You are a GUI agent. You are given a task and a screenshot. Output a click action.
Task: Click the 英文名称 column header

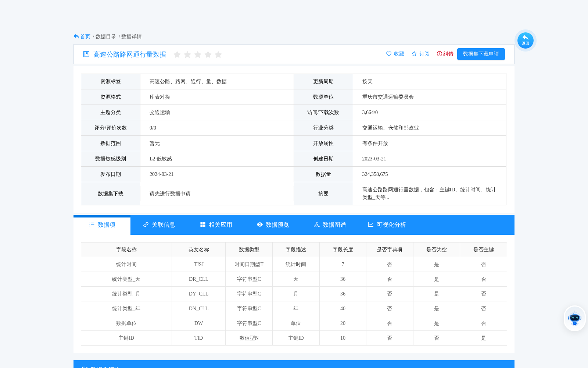coord(199,250)
